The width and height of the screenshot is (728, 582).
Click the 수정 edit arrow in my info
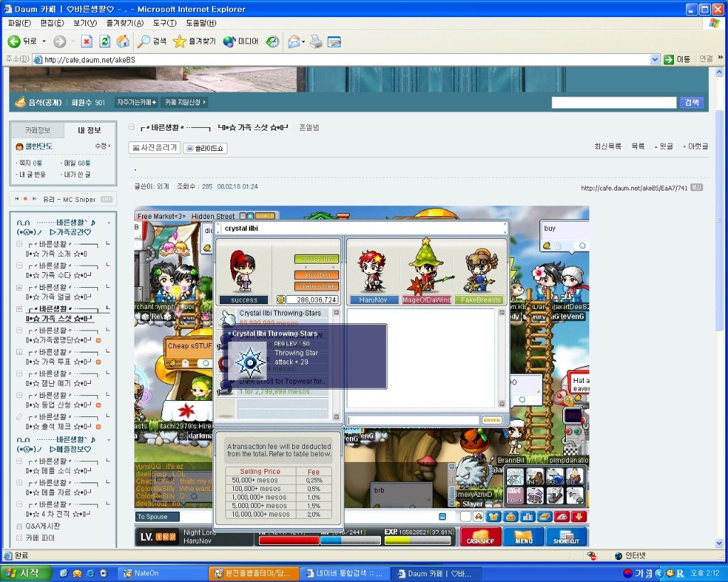[102, 146]
